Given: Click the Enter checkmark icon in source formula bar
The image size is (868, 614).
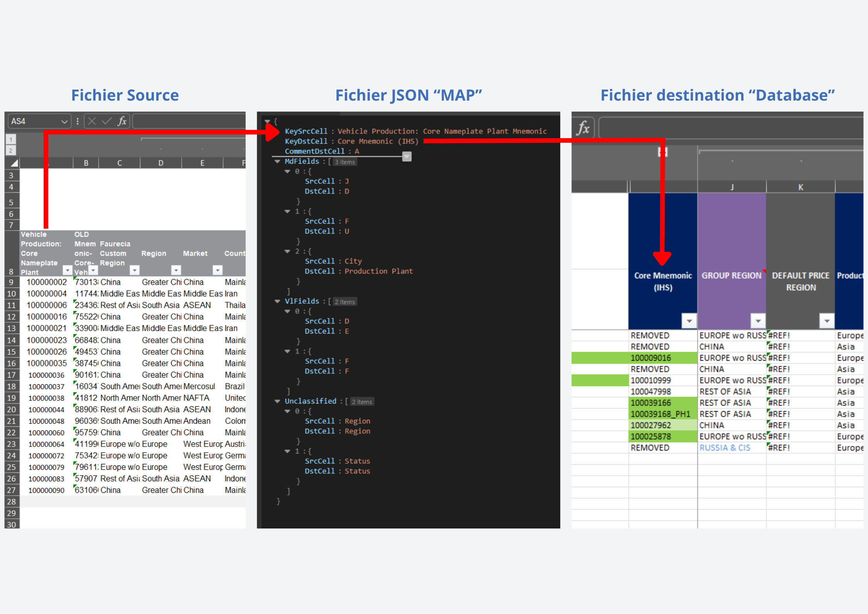Looking at the screenshot, I should [x=106, y=121].
